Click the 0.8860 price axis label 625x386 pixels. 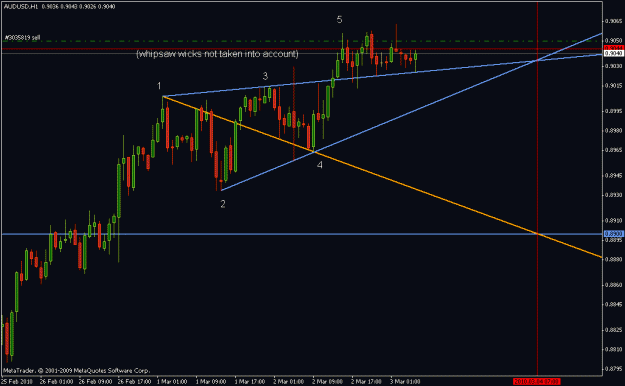pos(614,285)
